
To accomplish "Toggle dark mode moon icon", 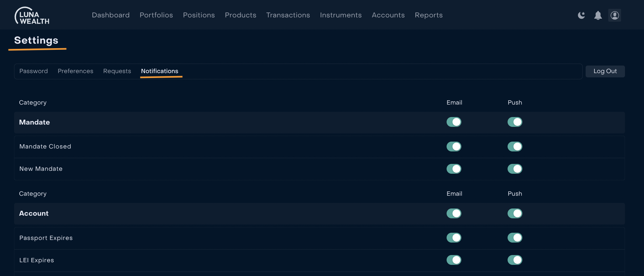I will (x=581, y=15).
